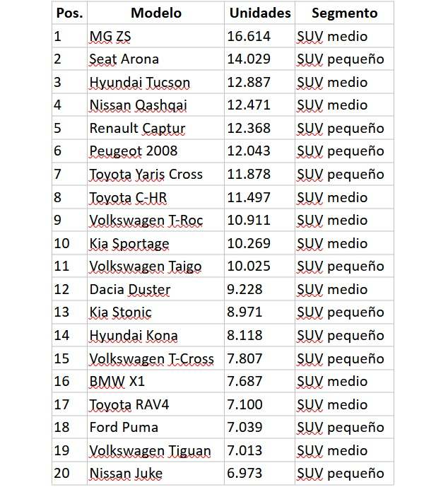448x492 pixels.
Task: Click the Segmento column header
Action: click(x=344, y=13)
